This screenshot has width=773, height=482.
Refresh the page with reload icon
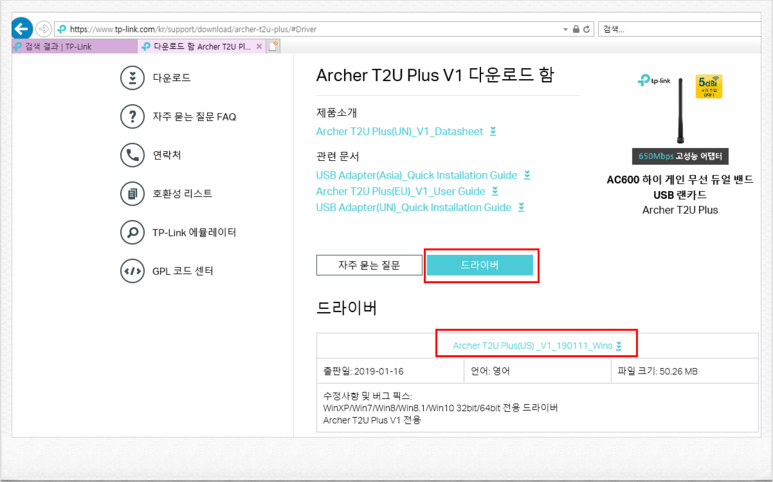click(x=587, y=29)
